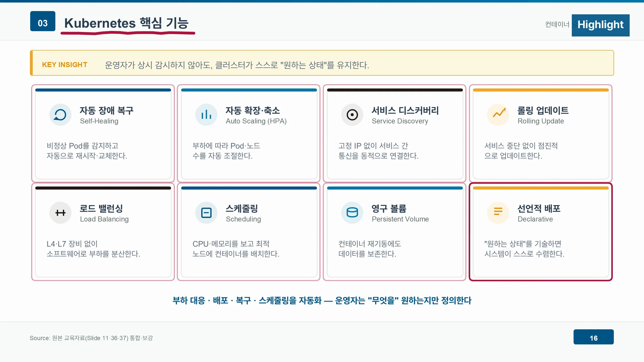Click the '영구 볼륨' heading

coord(389,208)
